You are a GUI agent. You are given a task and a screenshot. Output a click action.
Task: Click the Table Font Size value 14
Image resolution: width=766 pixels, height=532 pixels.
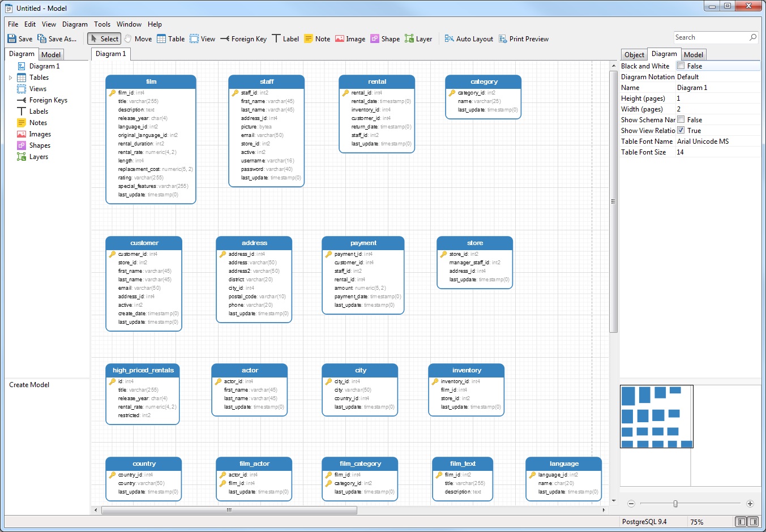[718, 152]
